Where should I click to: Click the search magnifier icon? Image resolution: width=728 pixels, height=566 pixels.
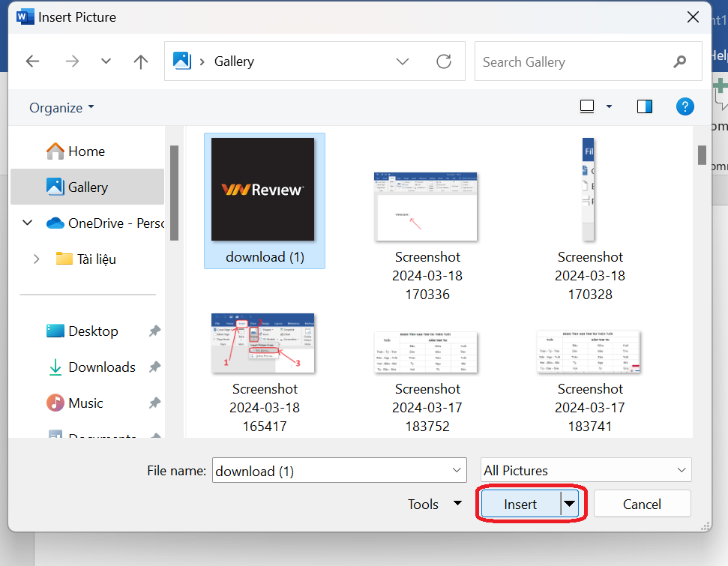pos(680,61)
